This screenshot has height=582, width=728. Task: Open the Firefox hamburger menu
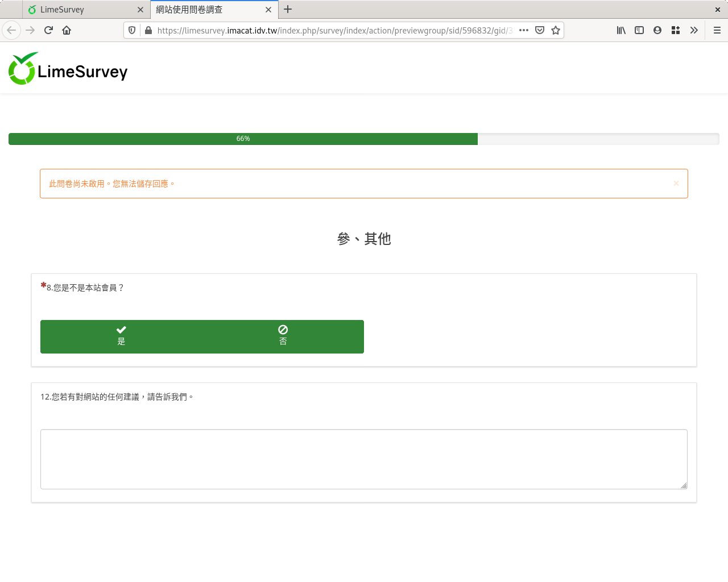coord(717,30)
